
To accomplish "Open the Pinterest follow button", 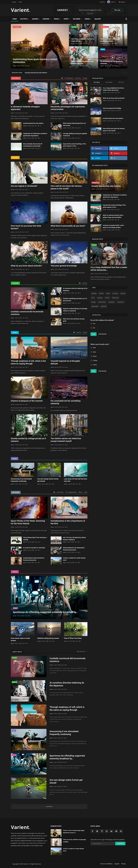I will tap(118, 153).
